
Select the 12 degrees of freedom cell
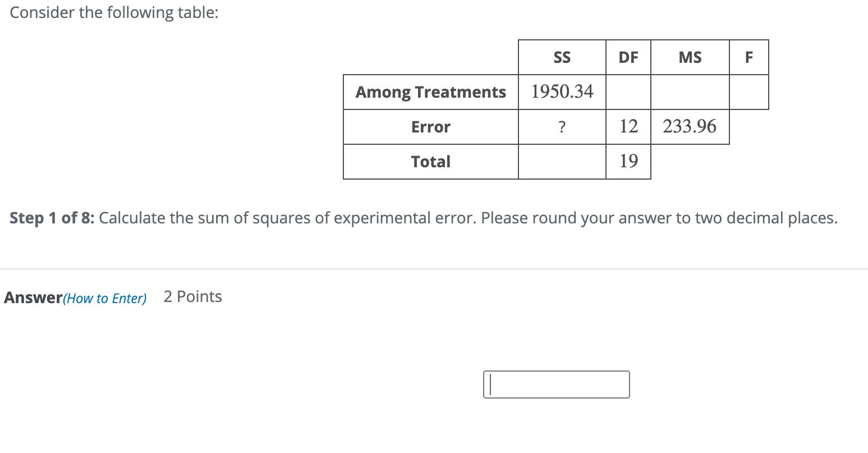[x=628, y=127]
